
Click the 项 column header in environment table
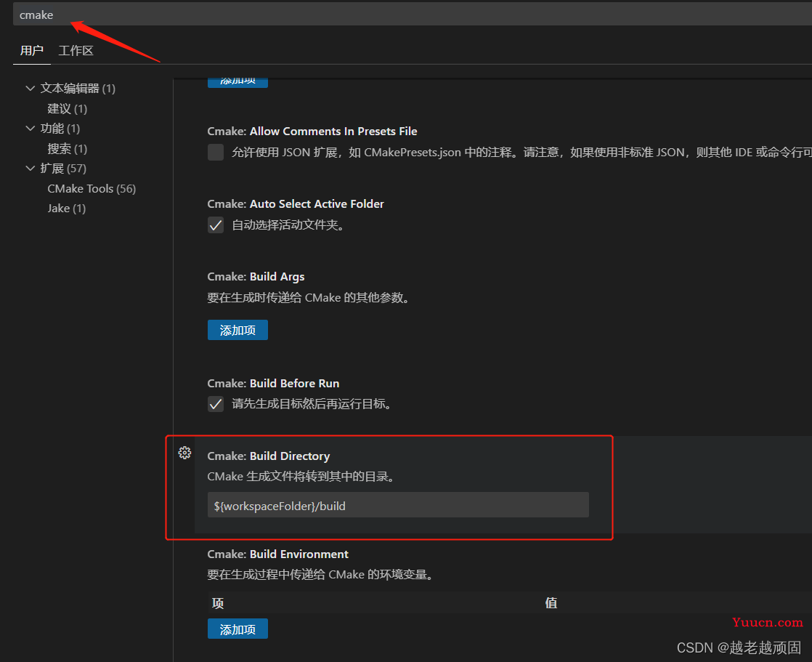coord(217,603)
